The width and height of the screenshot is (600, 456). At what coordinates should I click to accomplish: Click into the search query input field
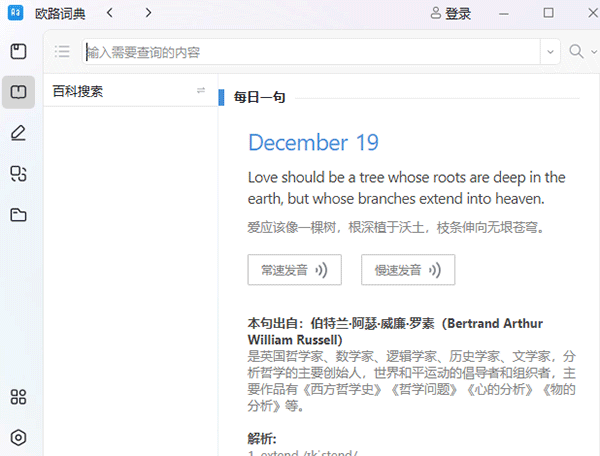click(310, 52)
